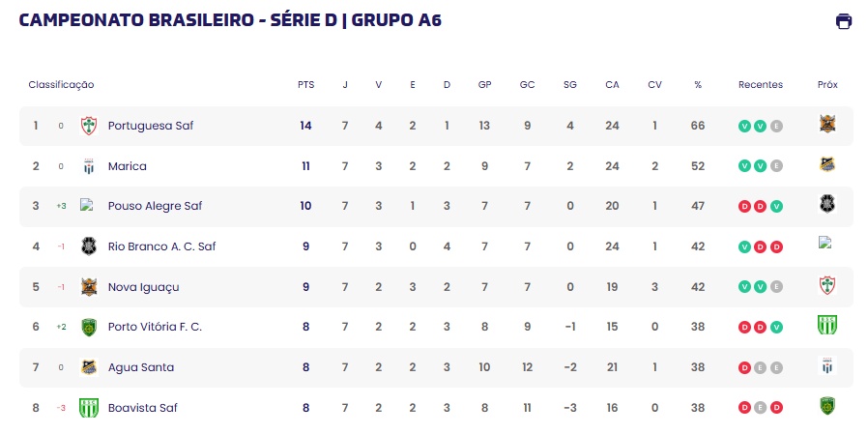
Task: Open Pouso Alegre Saf team link
Action: pyautogui.click(x=155, y=206)
